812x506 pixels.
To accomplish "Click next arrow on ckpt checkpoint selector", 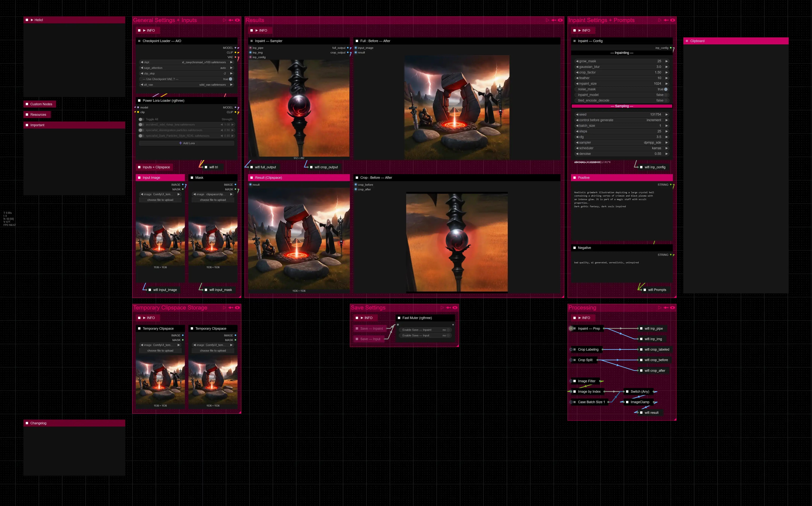I will [x=231, y=62].
